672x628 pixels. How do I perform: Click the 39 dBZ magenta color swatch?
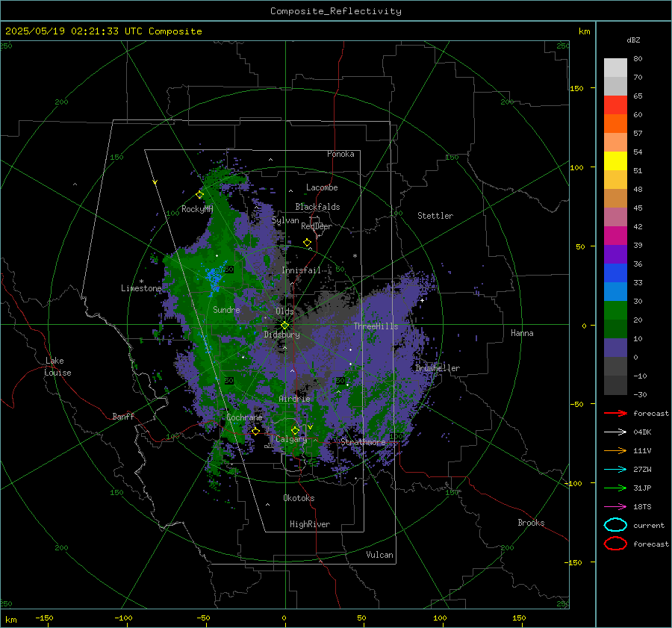tap(615, 235)
